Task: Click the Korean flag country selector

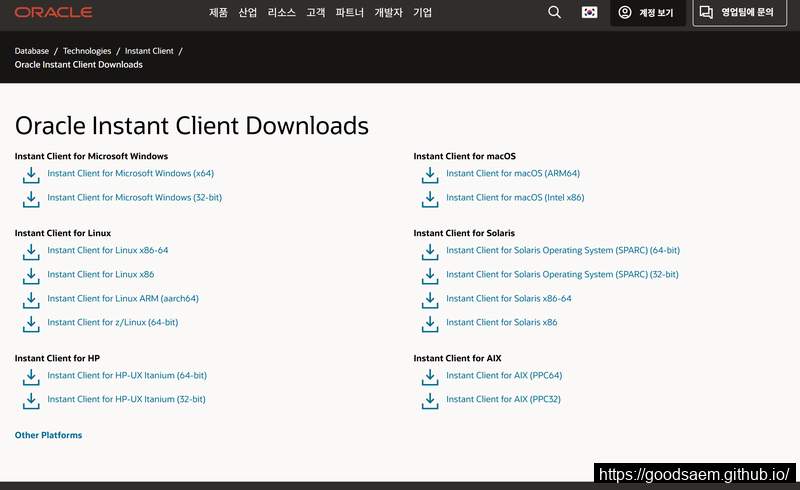Action: (x=589, y=12)
